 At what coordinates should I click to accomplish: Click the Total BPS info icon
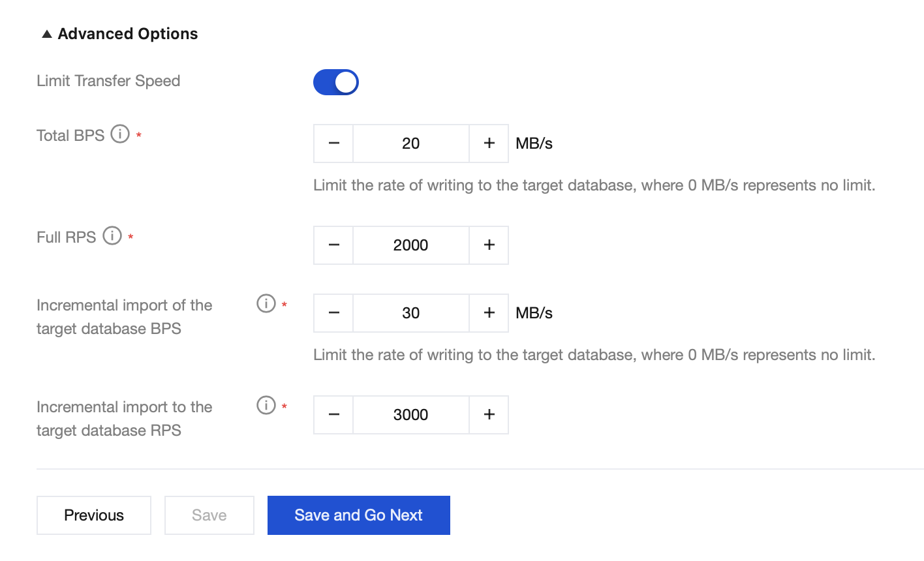120,134
